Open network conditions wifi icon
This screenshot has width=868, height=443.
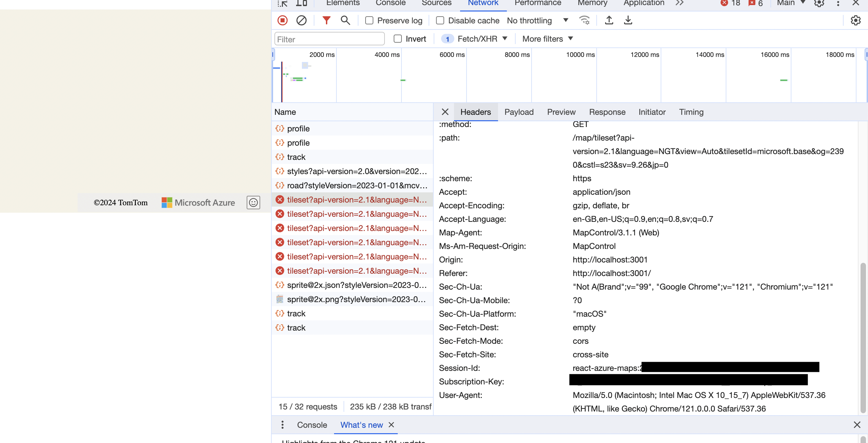(584, 20)
